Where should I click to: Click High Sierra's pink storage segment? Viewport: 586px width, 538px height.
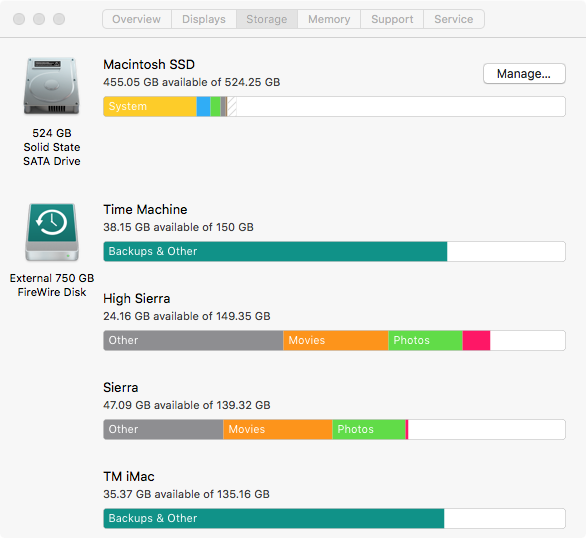click(476, 340)
